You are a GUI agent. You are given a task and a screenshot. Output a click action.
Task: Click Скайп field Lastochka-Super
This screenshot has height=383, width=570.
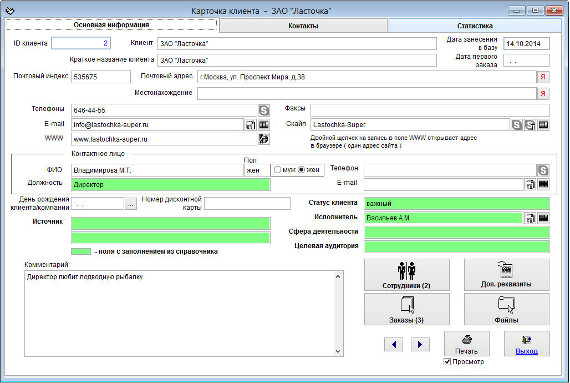tap(410, 125)
